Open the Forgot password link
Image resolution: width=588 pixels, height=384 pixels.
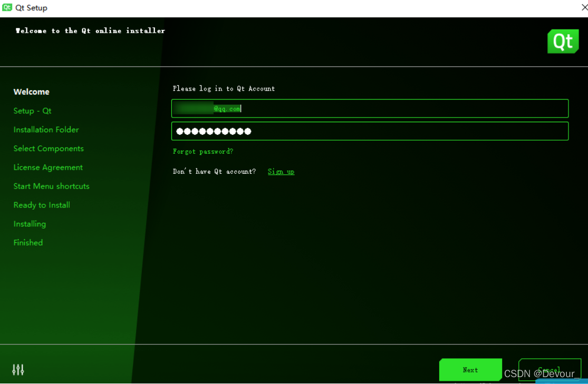pos(203,151)
